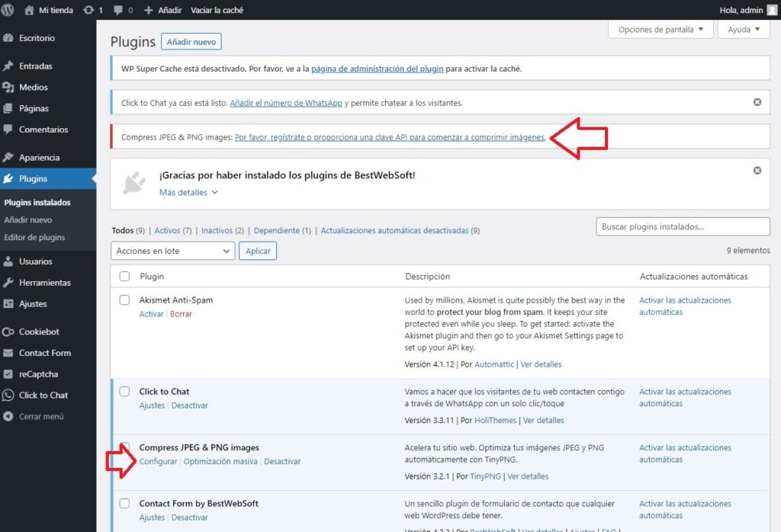The image size is (781, 532).
Task: Select Plugins in the sidebar
Action: coord(33,178)
